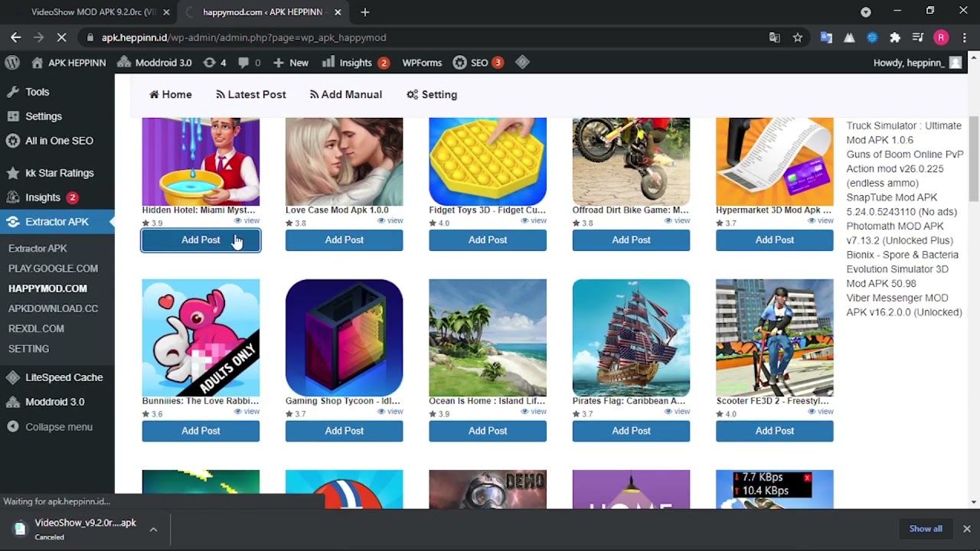
Task: Add post for Scooter FE3D 2
Action: pyautogui.click(x=775, y=431)
